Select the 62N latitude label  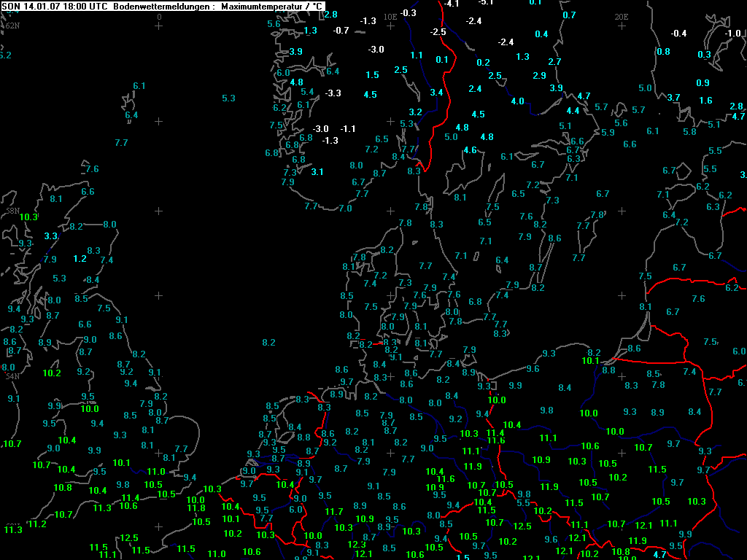click(12, 26)
